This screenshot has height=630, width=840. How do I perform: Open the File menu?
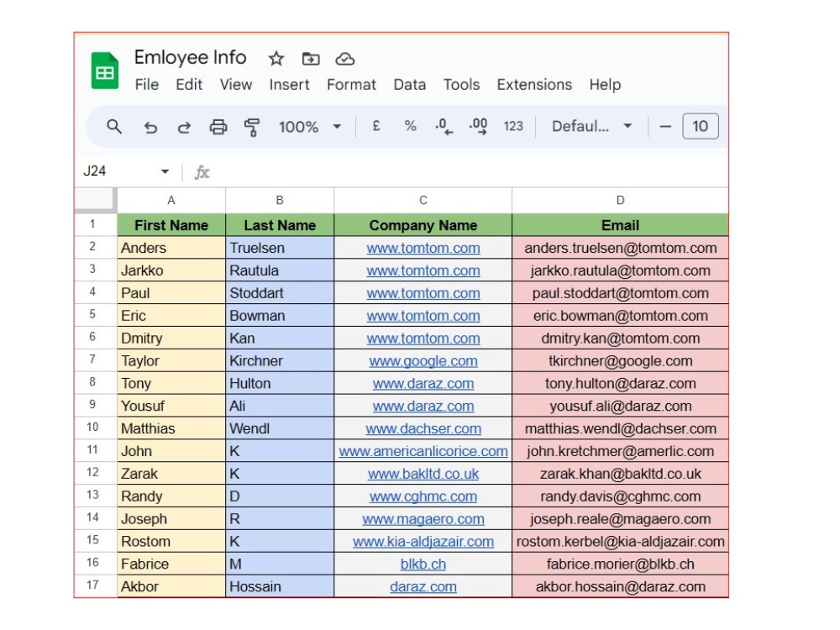[147, 85]
